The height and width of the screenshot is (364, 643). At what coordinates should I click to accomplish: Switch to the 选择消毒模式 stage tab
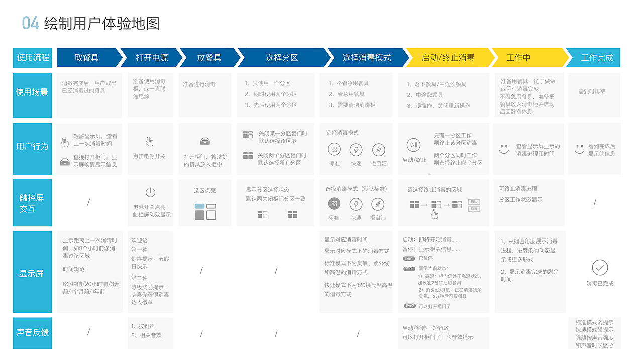367,57
